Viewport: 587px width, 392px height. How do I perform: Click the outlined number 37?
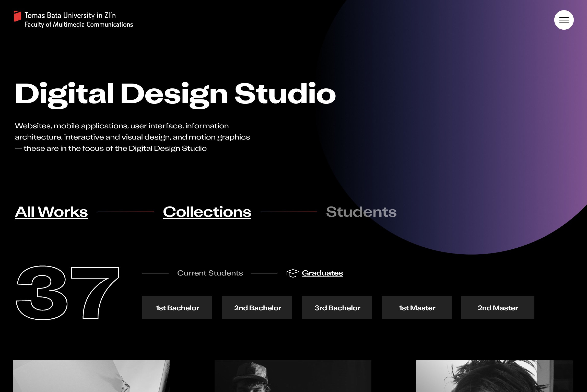coord(67,293)
